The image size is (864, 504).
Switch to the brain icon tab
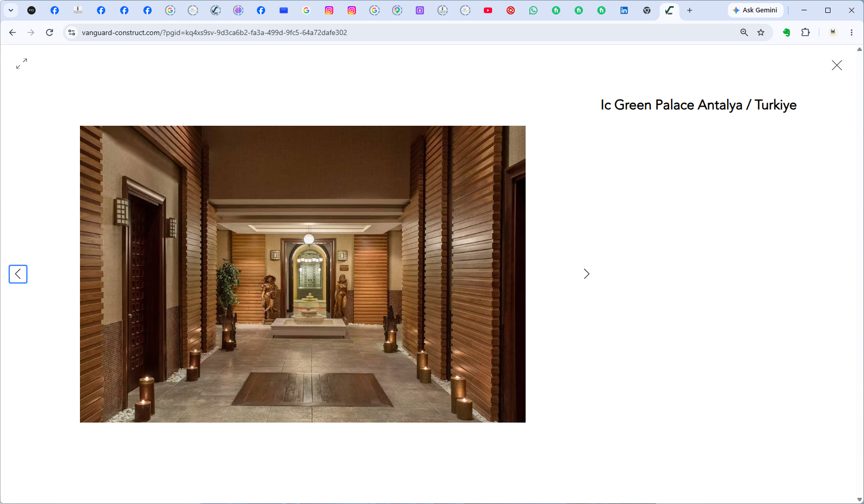238,10
